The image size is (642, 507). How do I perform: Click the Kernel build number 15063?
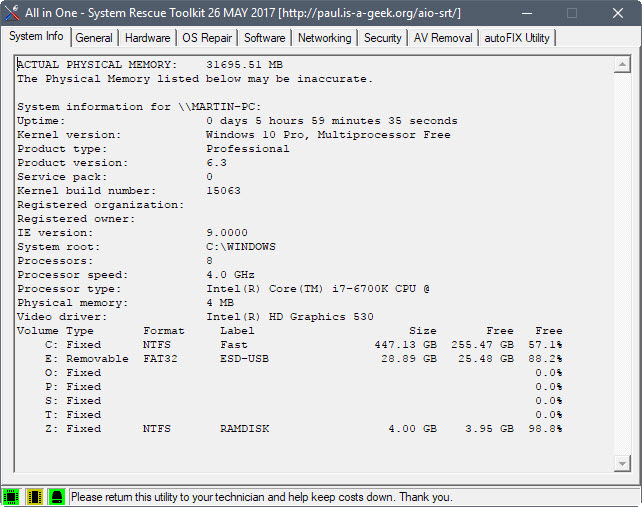click(223, 191)
